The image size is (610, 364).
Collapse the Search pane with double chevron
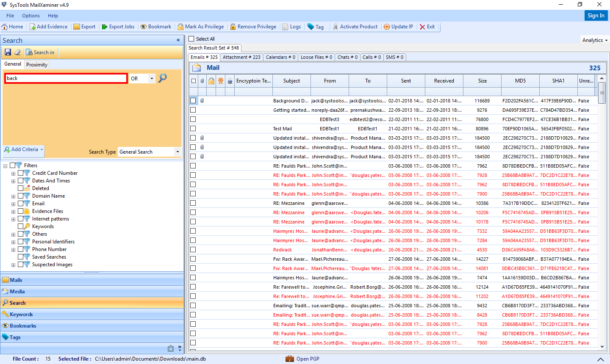pos(178,40)
